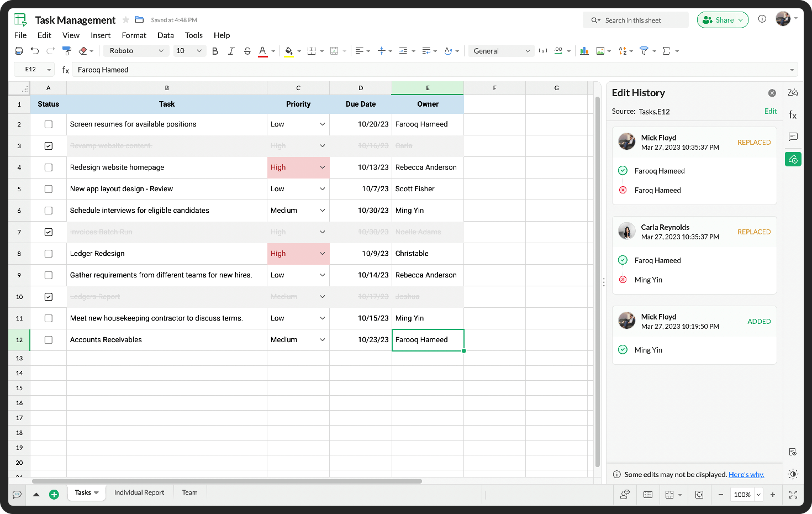Click the Print icon in toolbar

(19, 51)
